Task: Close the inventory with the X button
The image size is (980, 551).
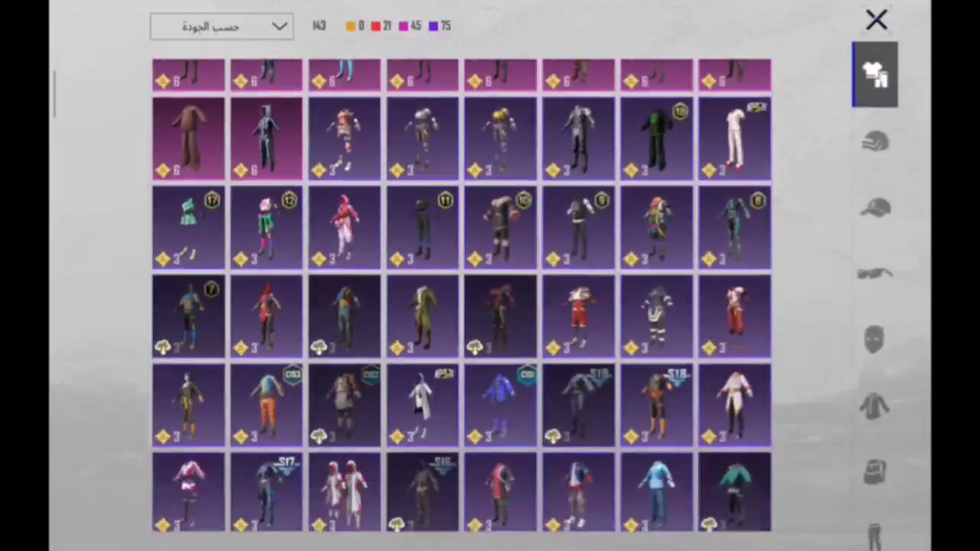Action: point(876,20)
